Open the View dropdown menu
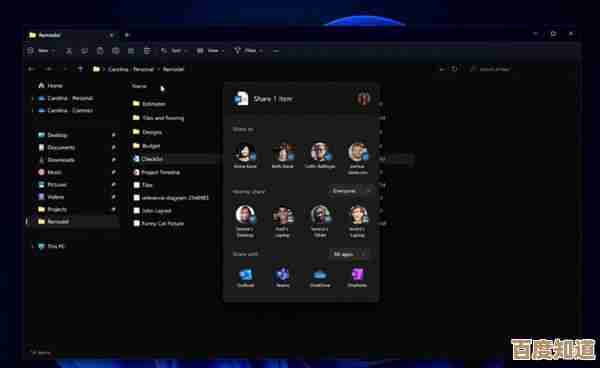 (x=210, y=51)
